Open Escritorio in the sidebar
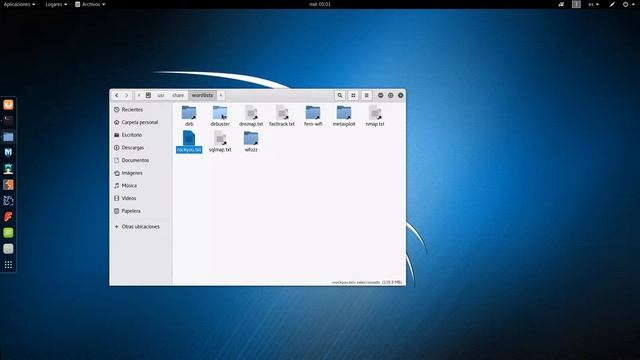This screenshot has height=360, width=640. coord(141,135)
